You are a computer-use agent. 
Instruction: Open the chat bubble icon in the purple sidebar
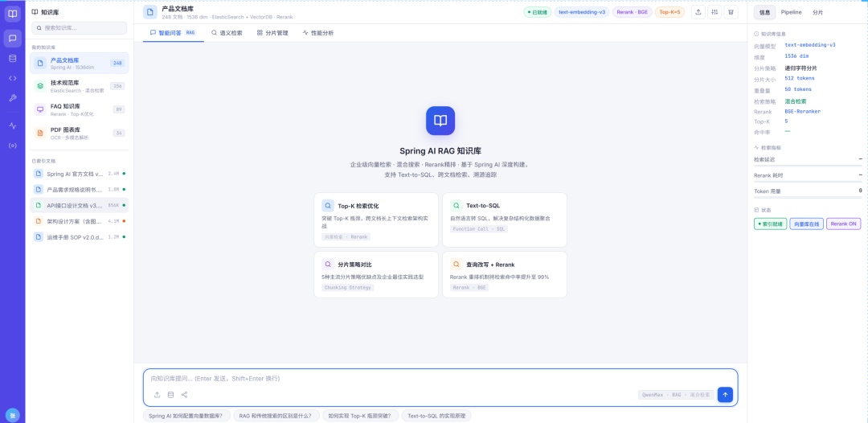click(x=13, y=39)
